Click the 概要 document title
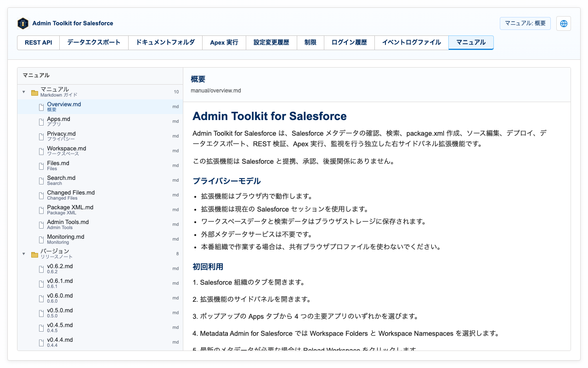 point(198,79)
